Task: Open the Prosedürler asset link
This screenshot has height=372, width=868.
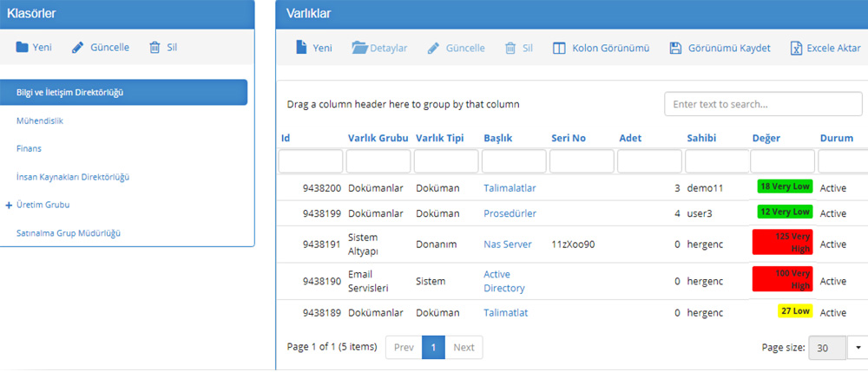Action: pyautogui.click(x=510, y=213)
